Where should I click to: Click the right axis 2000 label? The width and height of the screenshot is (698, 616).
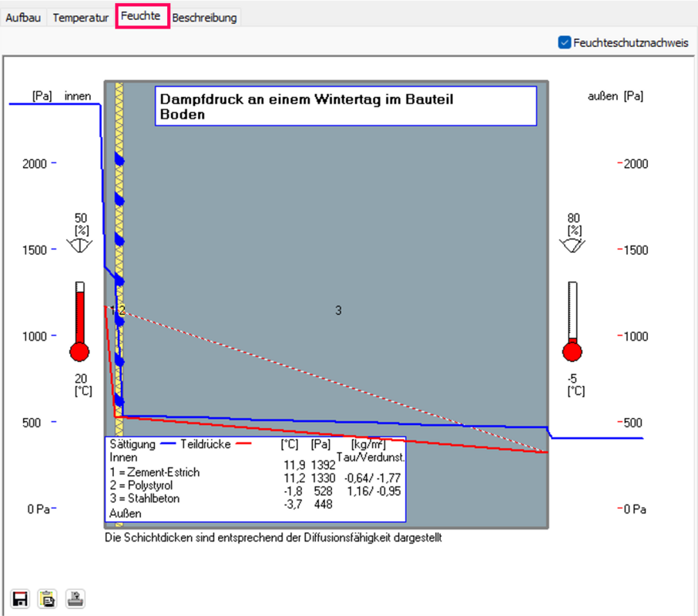click(x=636, y=163)
